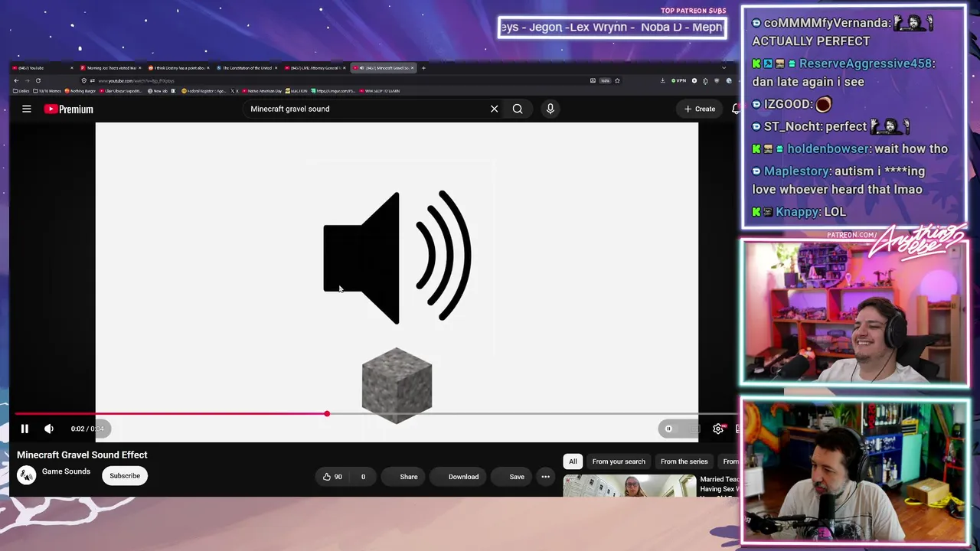Open the Married Teacher recommended video thumbnail
Viewport: 980px width, 551px height.
click(x=629, y=486)
